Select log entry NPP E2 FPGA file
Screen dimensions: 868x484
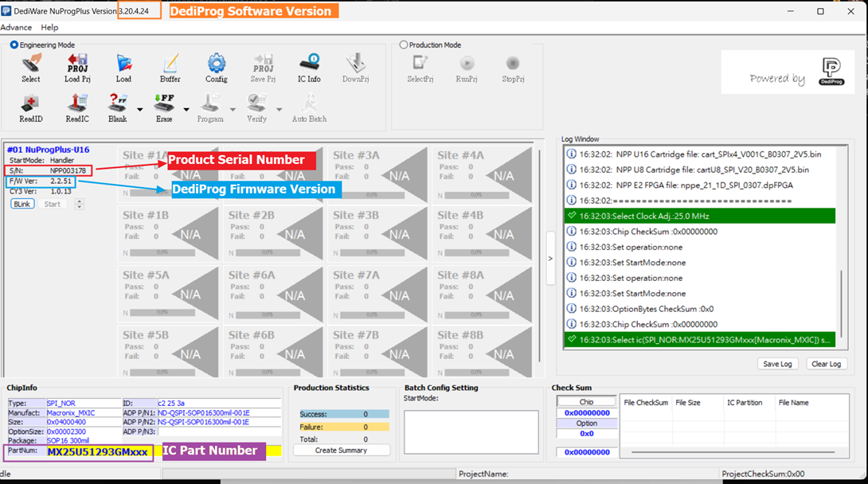tap(700, 185)
